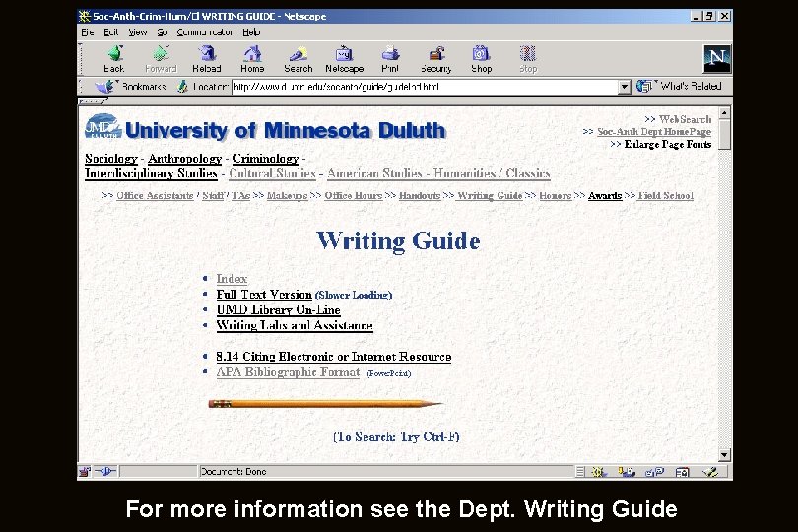Viewport: 798px width, 532px height.
Task: Open Soc-Anth Dept HomePage link
Action: click(654, 132)
